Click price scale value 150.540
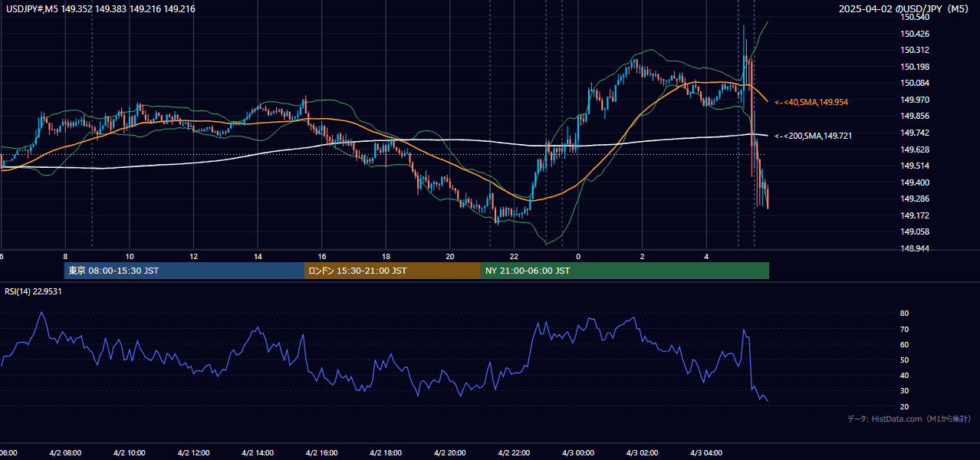The height and width of the screenshot is (460, 980). click(914, 17)
